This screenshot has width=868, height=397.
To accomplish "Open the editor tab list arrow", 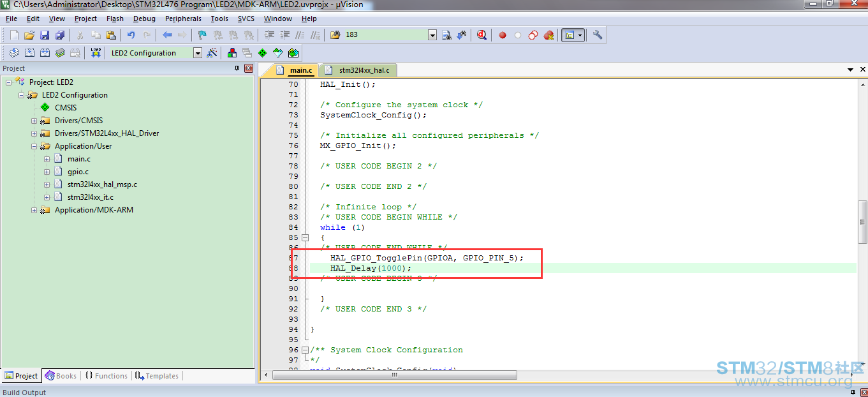I will [850, 70].
